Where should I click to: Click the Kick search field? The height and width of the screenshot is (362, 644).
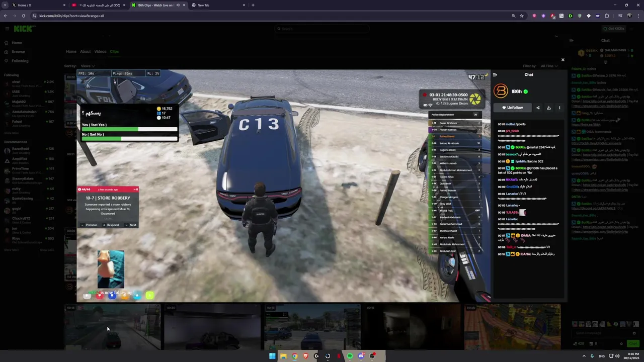(x=322, y=29)
